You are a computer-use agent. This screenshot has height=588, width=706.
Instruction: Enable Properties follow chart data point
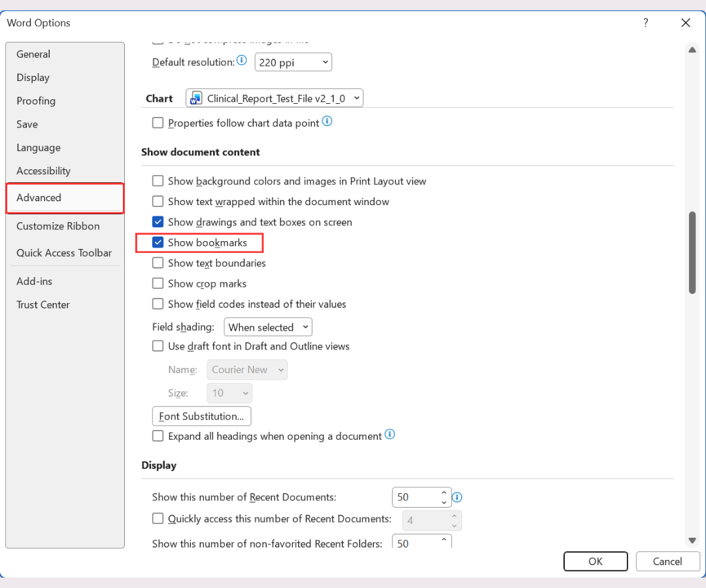[158, 123]
